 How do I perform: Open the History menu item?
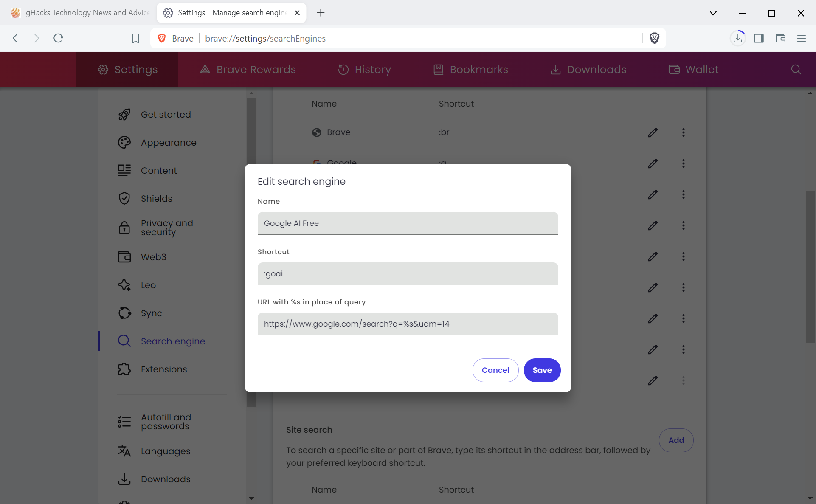tap(364, 70)
